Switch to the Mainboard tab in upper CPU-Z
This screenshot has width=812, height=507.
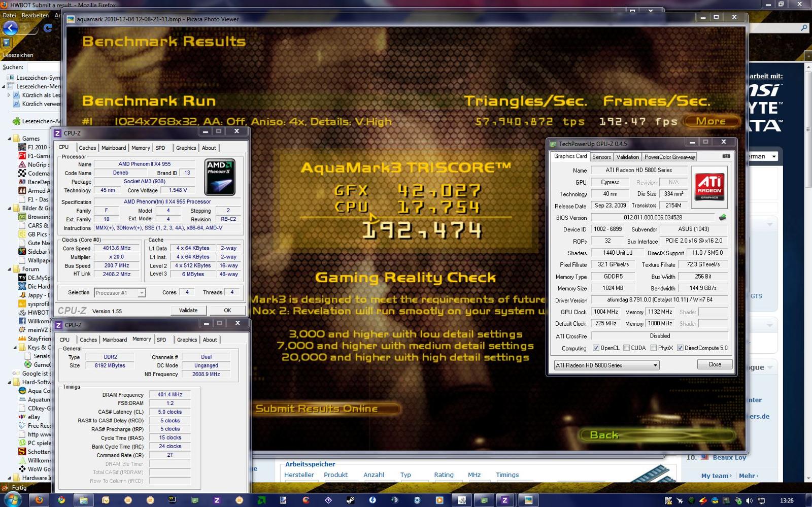point(114,148)
